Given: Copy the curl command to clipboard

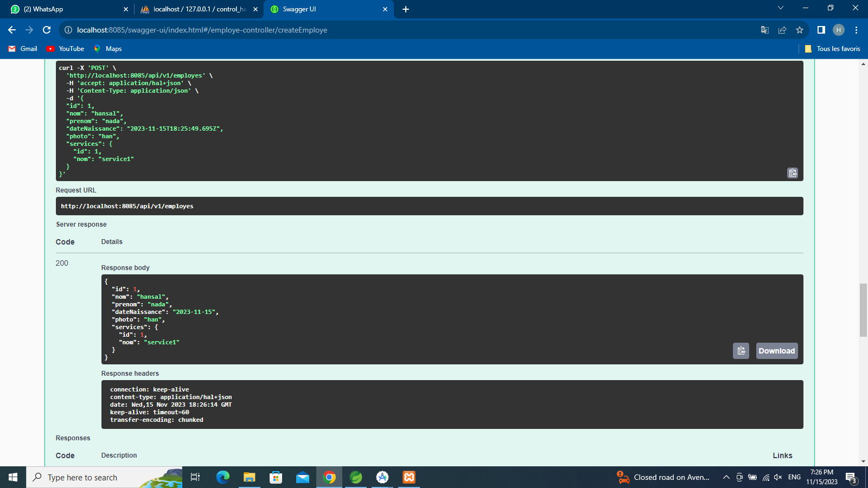Looking at the screenshot, I should [793, 173].
